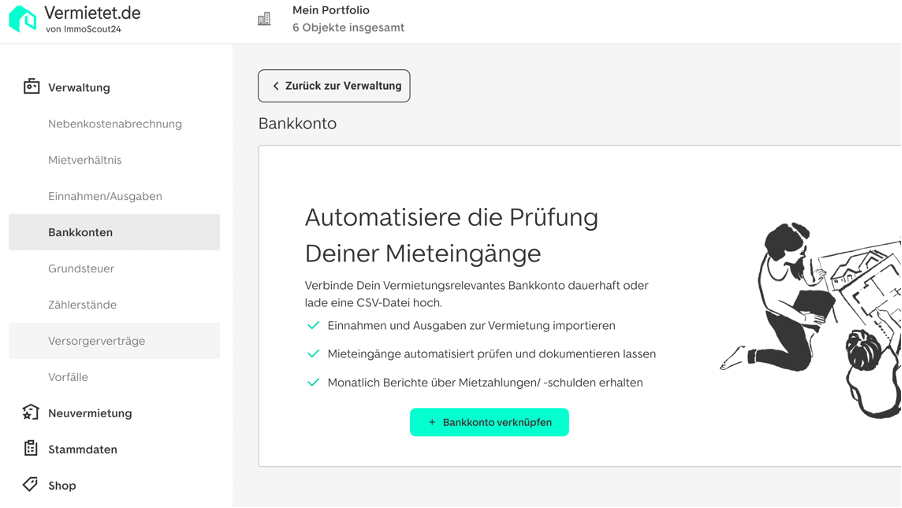Click the plus icon on Bankkonto verknüpfen

[432, 422]
